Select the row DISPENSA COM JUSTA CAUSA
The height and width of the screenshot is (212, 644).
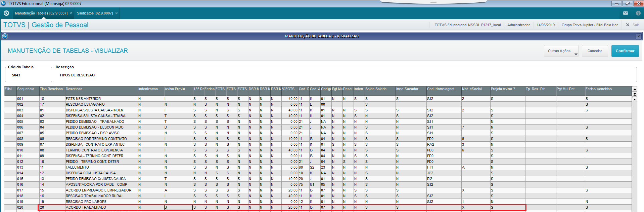[x=318, y=173]
